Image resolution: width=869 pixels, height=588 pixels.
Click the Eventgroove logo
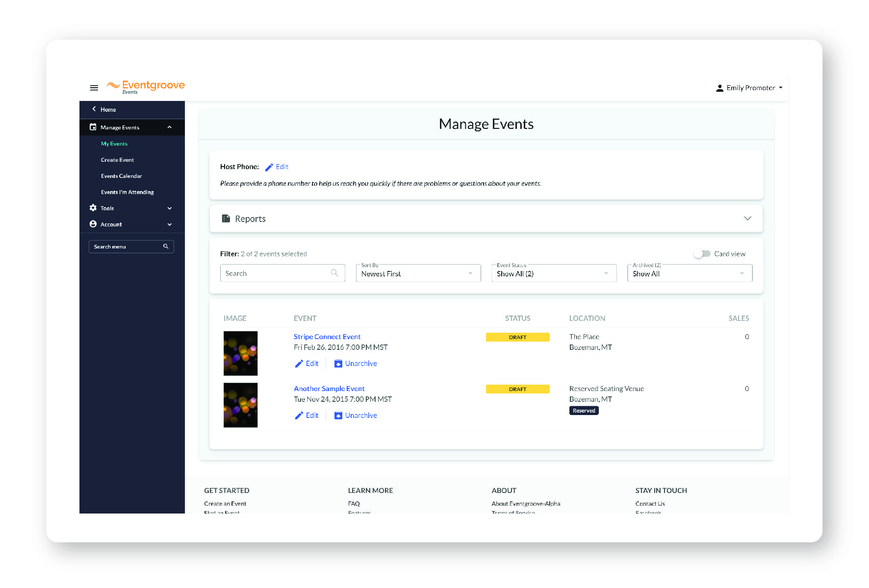click(146, 87)
